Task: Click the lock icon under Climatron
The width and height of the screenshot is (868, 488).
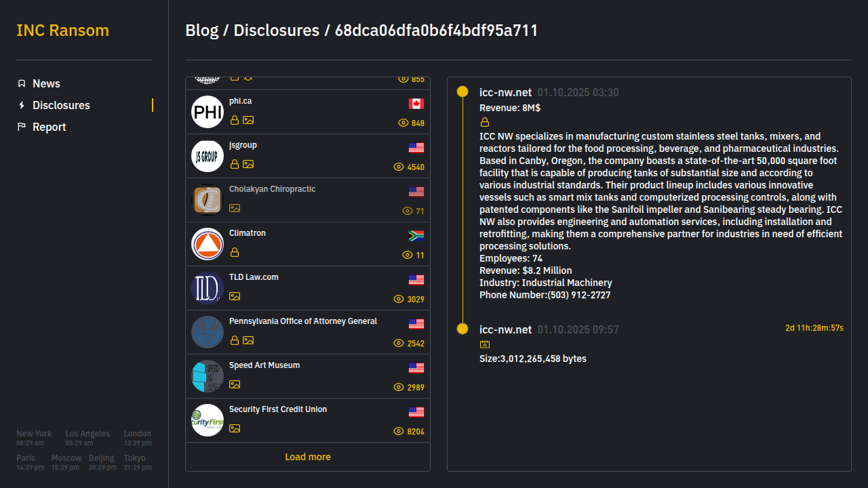Action: (235, 252)
